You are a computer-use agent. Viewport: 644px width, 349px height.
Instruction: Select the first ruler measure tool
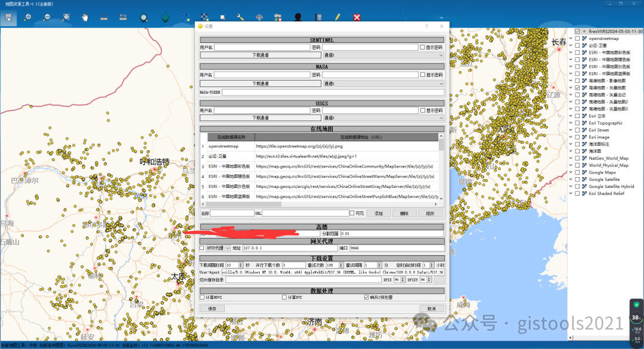104,18
